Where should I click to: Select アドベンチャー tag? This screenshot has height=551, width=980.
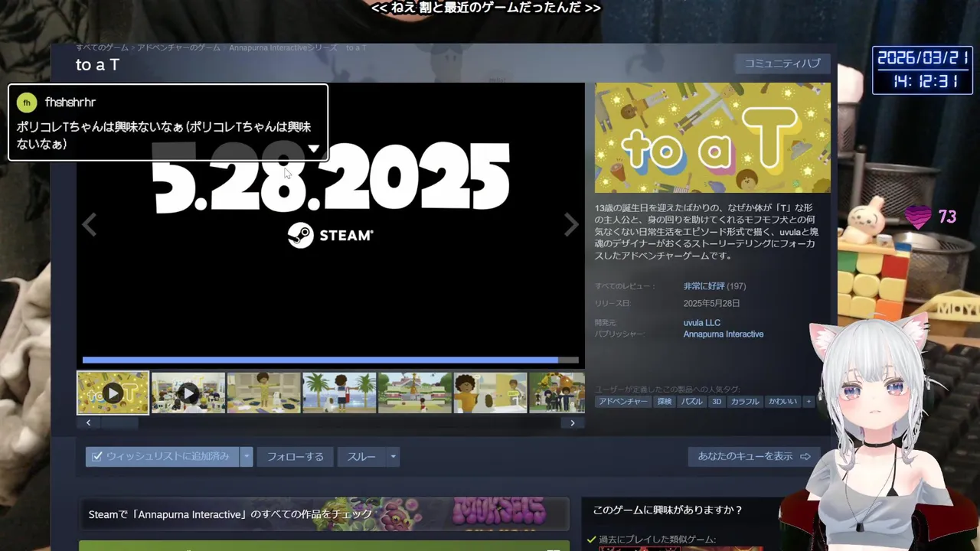coord(623,402)
